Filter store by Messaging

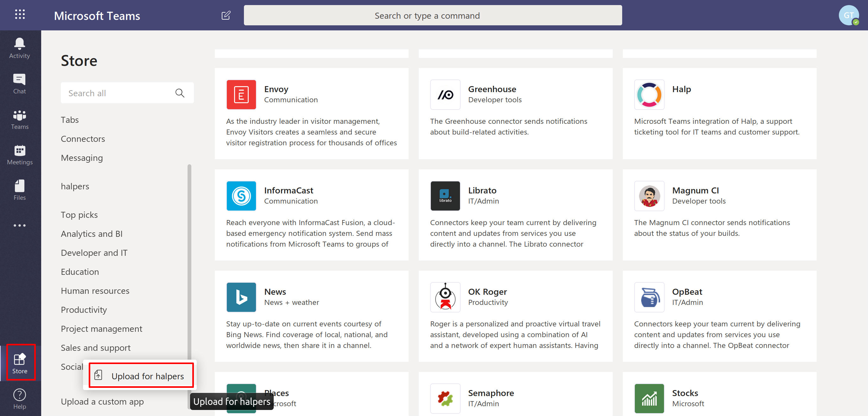[x=82, y=158]
